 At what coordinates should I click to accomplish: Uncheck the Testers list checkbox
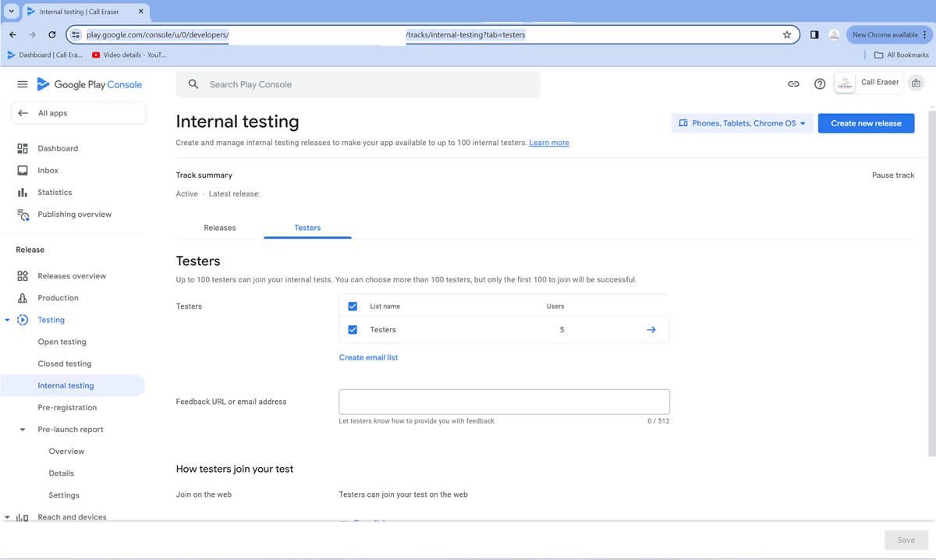(353, 330)
